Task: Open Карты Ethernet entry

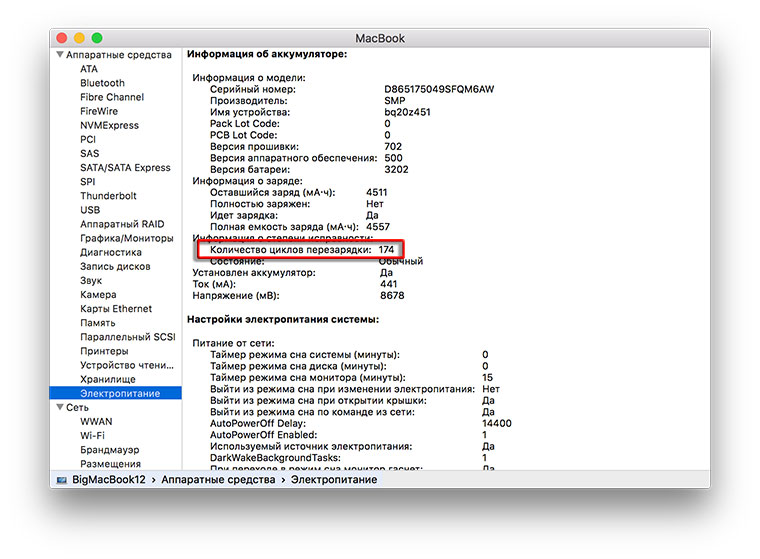Action: click(116, 308)
